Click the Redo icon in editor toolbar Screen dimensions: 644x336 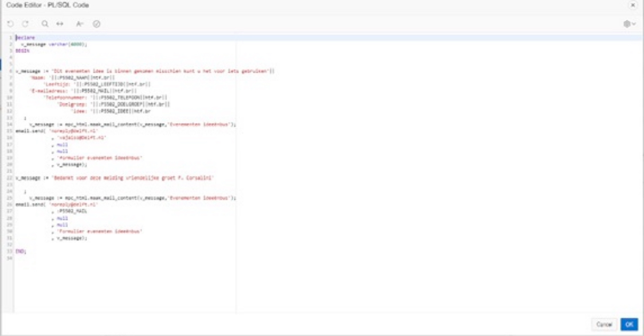coord(25,24)
